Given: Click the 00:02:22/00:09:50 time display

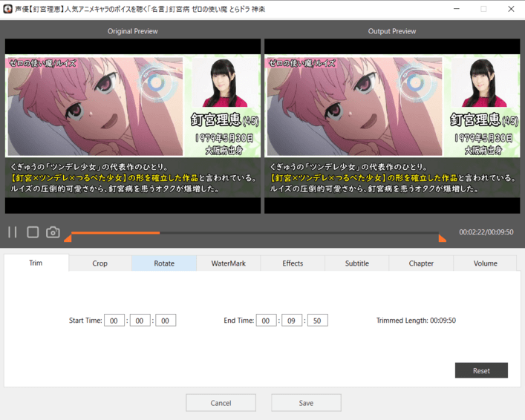Looking at the screenshot, I should [486, 232].
